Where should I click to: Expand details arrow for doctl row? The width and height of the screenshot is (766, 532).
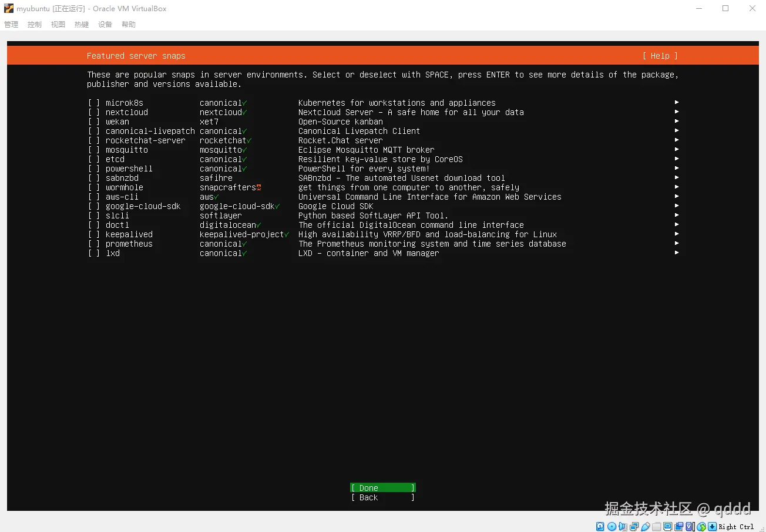[x=677, y=224]
